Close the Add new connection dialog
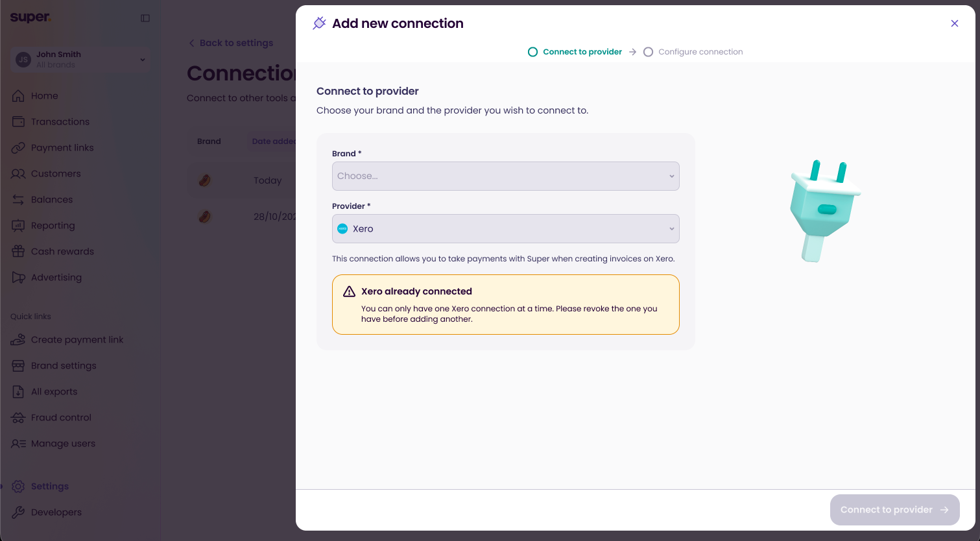980x541 pixels. pos(955,23)
